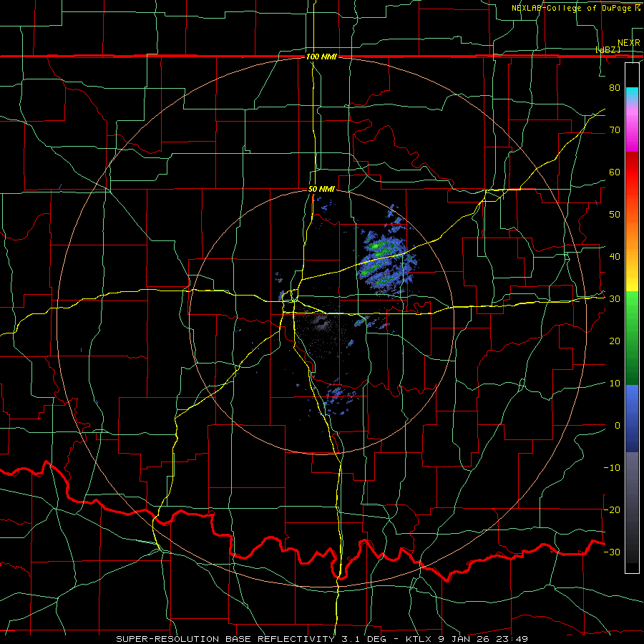Click the "100 NMI" range ring label
This screenshot has width=644, height=644.
point(321,57)
